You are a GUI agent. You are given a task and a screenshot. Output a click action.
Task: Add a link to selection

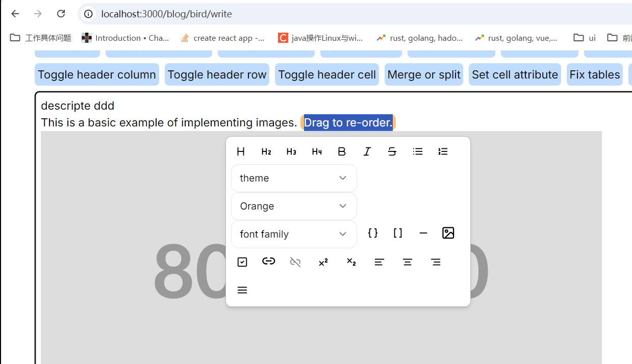(269, 261)
